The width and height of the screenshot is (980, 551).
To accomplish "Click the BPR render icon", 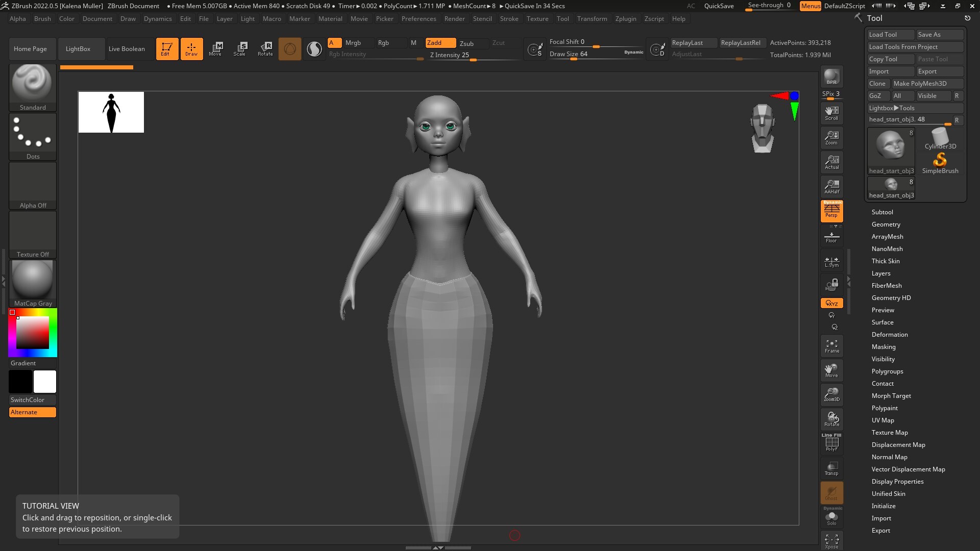I will click(x=831, y=78).
